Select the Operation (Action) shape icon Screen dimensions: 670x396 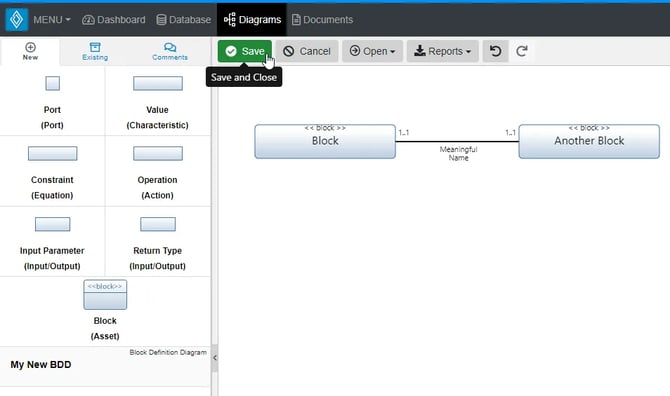158,153
